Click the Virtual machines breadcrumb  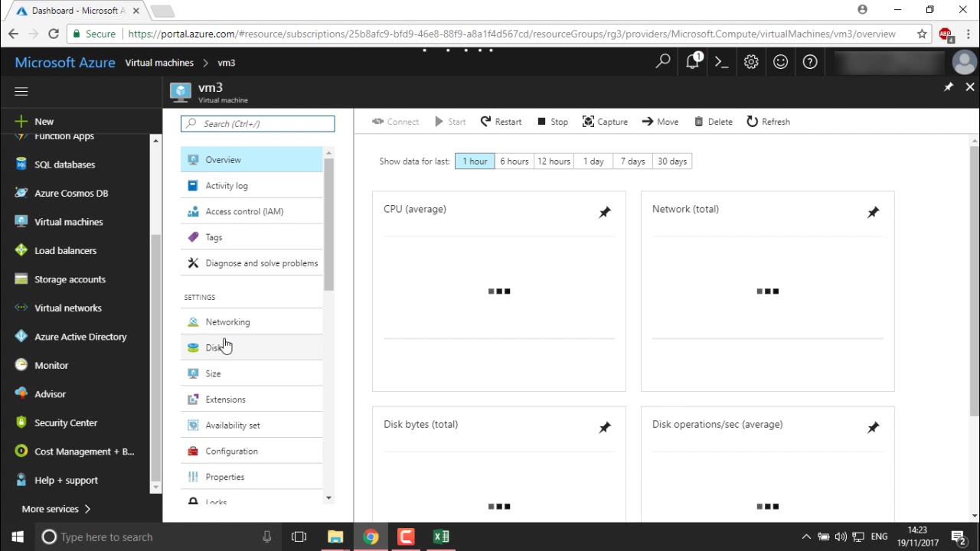coord(159,63)
